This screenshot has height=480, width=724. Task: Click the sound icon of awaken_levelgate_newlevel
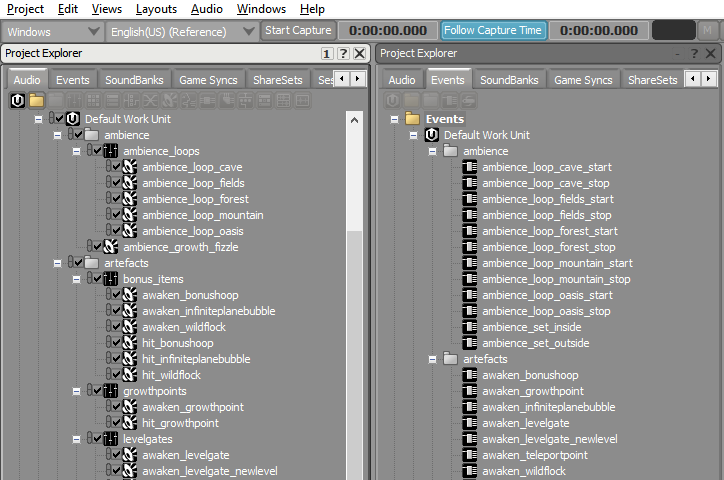point(130,471)
